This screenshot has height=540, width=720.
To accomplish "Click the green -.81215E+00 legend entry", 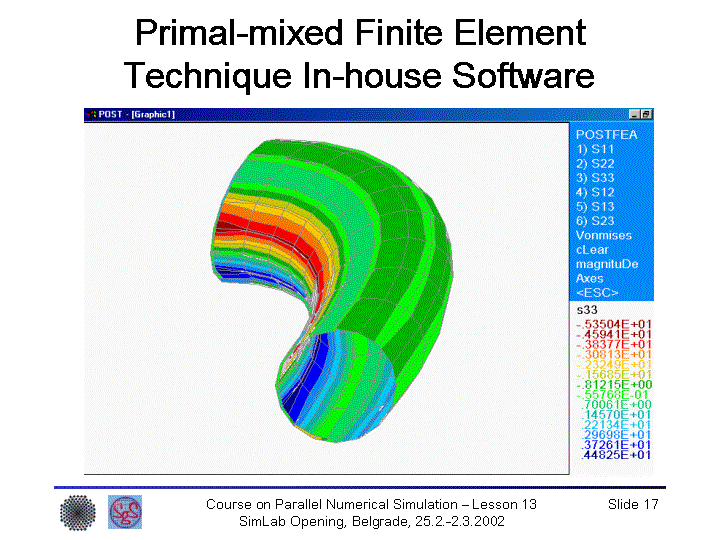I will pos(613,385).
